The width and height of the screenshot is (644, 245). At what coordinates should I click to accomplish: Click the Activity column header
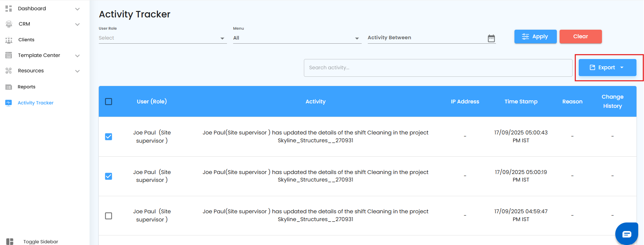tap(316, 101)
